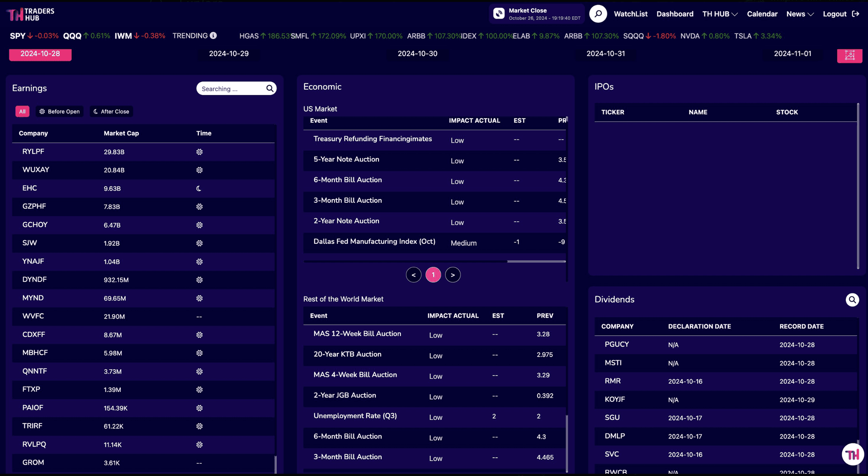Open the Dividends panel search icon
The width and height of the screenshot is (868, 476).
[x=852, y=300]
